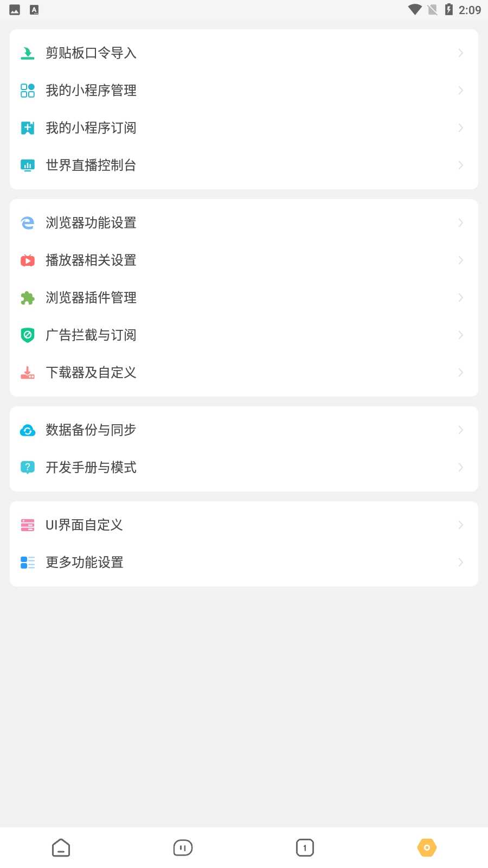Tap the green puzzle plugin icon

(x=27, y=298)
